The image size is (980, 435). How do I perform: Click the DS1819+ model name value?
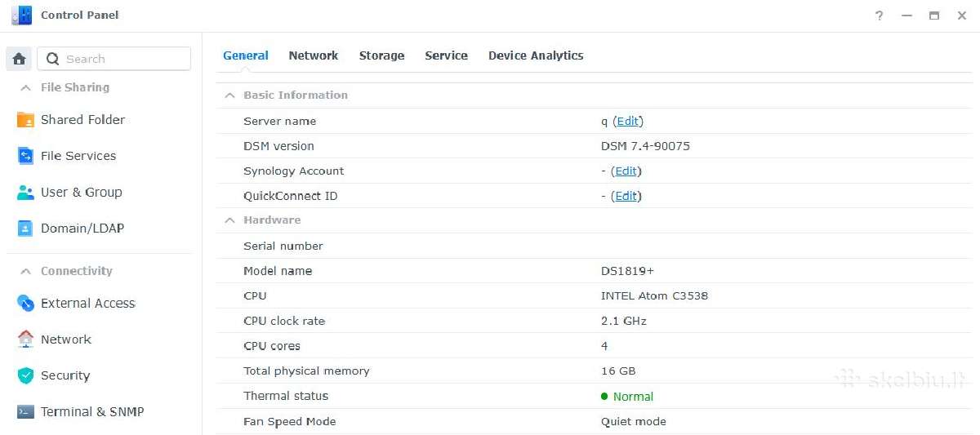pos(627,271)
